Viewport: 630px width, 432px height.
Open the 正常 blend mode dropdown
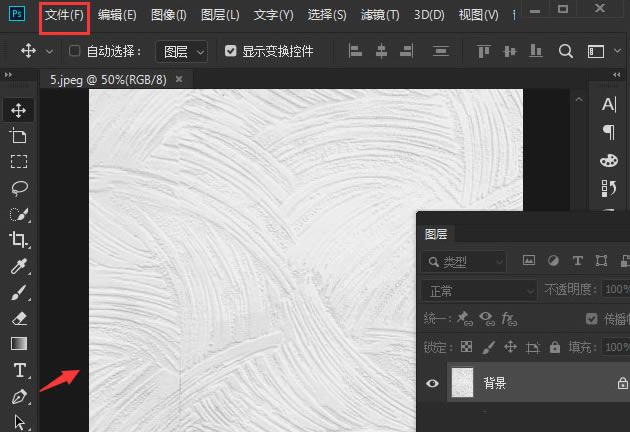pyautogui.click(x=479, y=291)
